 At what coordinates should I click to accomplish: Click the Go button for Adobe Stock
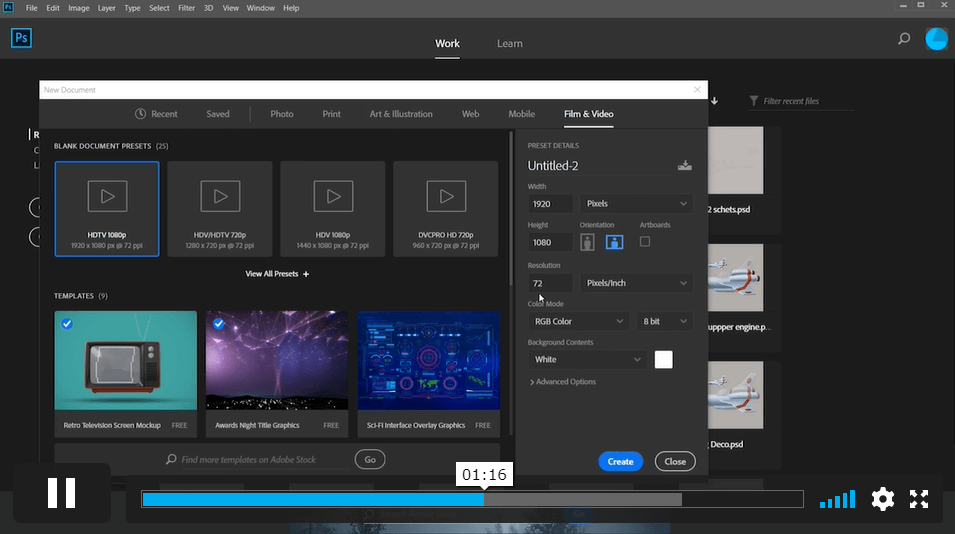coord(370,460)
